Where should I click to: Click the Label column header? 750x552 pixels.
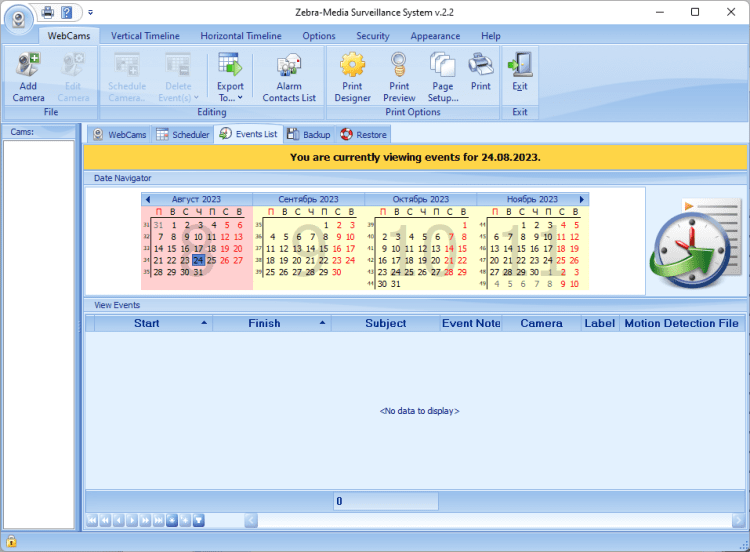(600, 323)
